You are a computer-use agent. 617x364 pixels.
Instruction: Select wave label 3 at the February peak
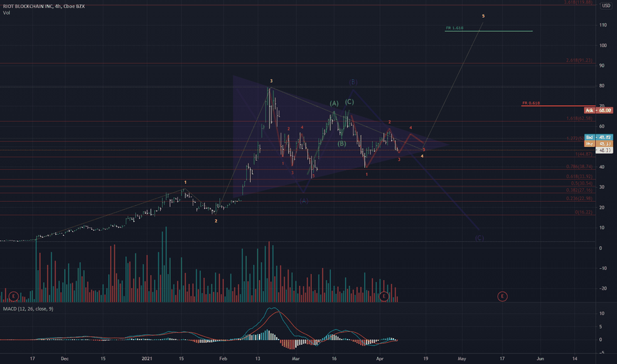(x=271, y=81)
